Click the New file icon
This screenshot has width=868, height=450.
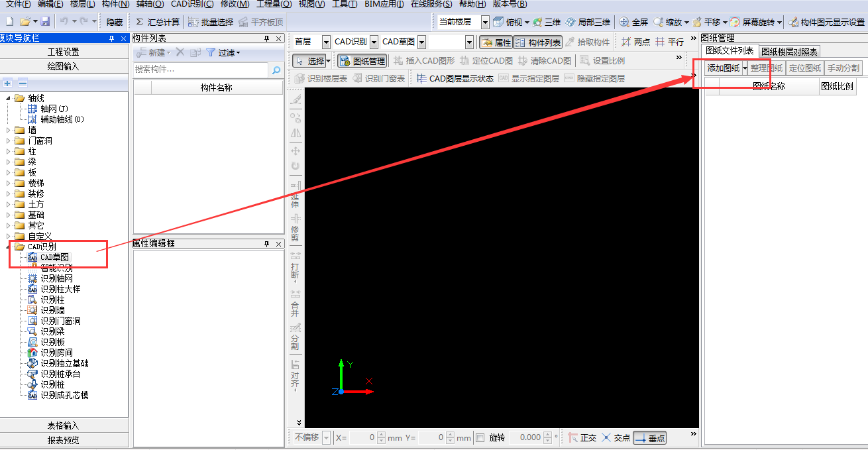(x=9, y=22)
